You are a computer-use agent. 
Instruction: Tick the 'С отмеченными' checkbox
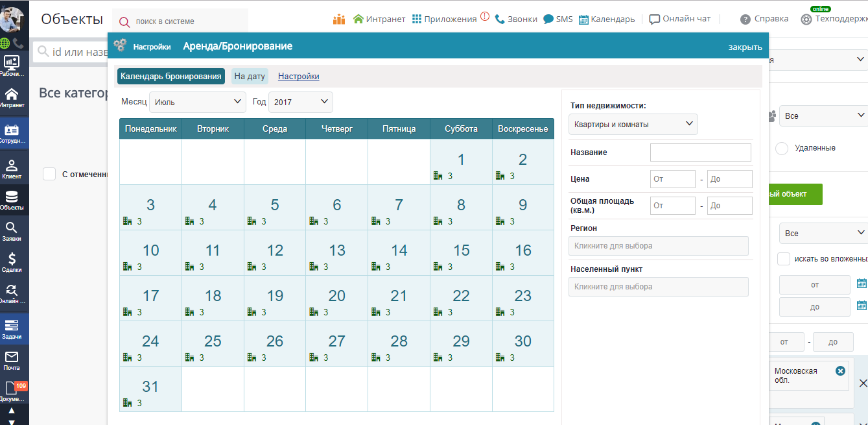49,174
